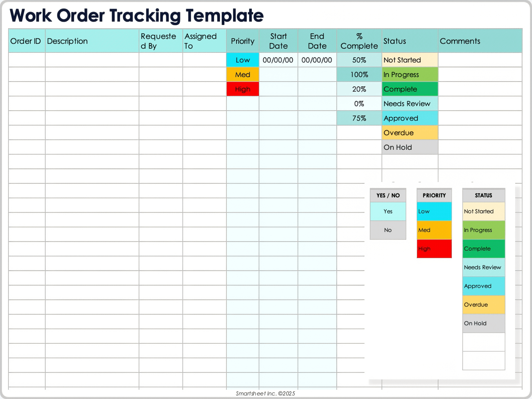Select Overdue status cell in table
This screenshot has height=399, width=532.
click(410, 132)
